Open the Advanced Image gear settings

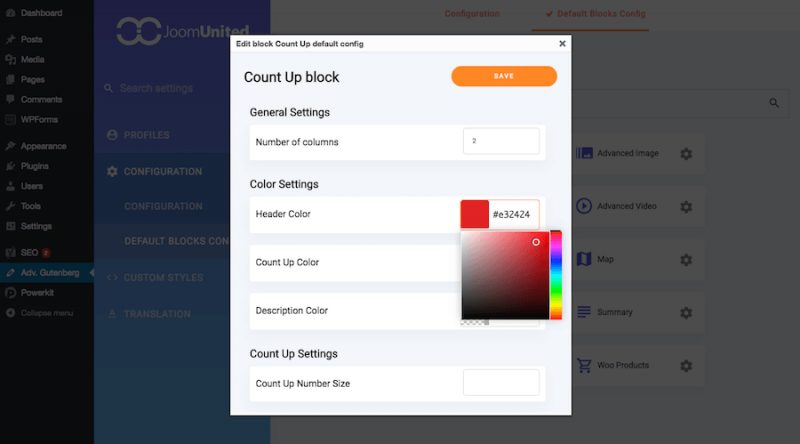[686, 154]
